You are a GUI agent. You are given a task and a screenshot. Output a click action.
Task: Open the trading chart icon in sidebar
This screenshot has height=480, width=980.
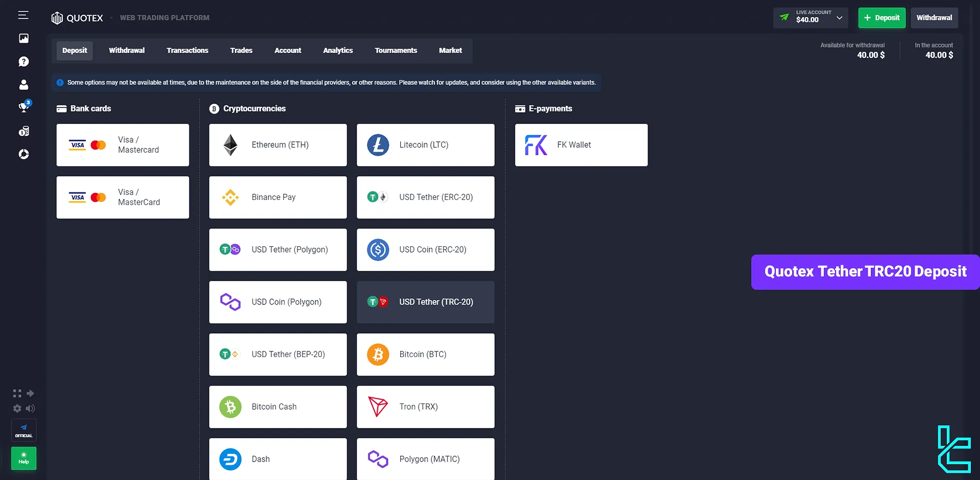tap(23, 38)
